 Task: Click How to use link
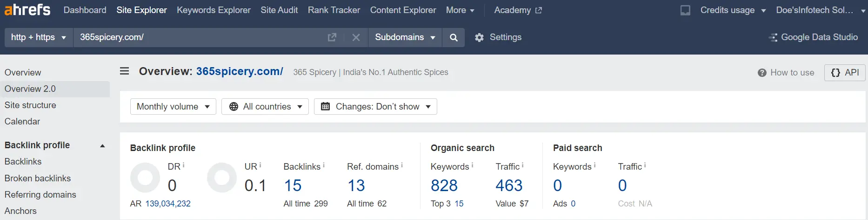point(792,73)
